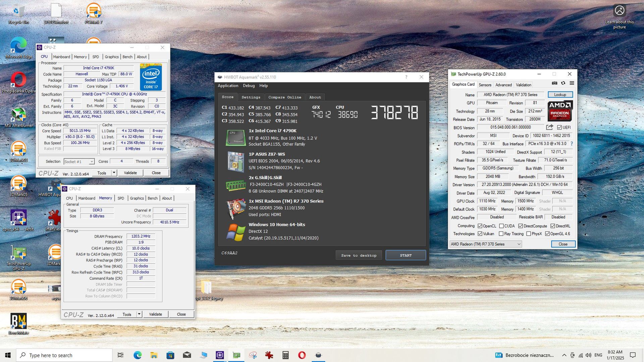The width and height of the screenshot is (644, 362).
Task: Toggle the OpenGL 4.6 checkbox
Action: point(547,234)
